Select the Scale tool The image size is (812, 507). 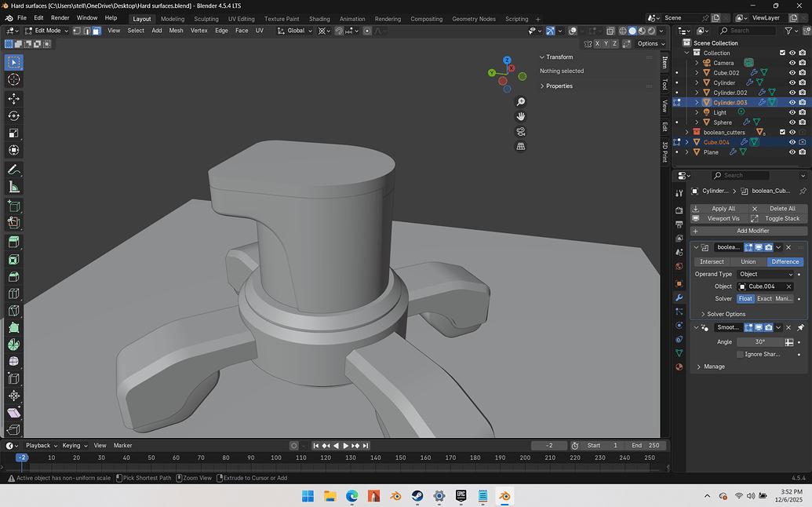coord(14,133)
